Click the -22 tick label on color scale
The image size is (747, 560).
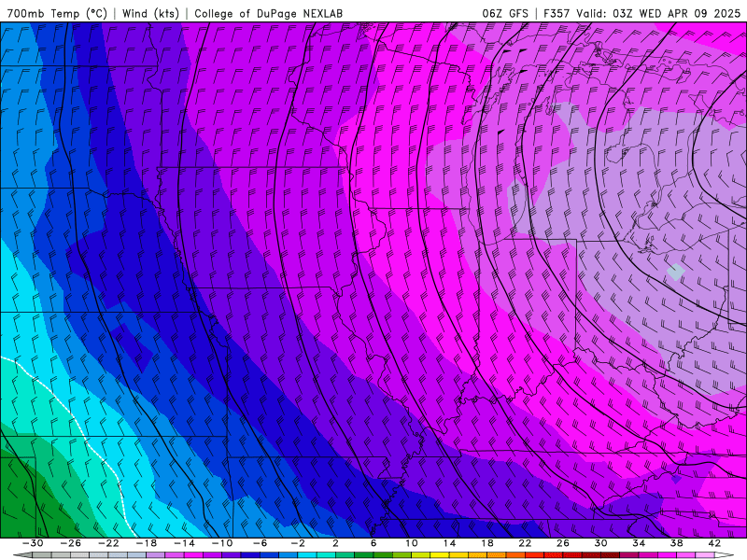[108, 543]
